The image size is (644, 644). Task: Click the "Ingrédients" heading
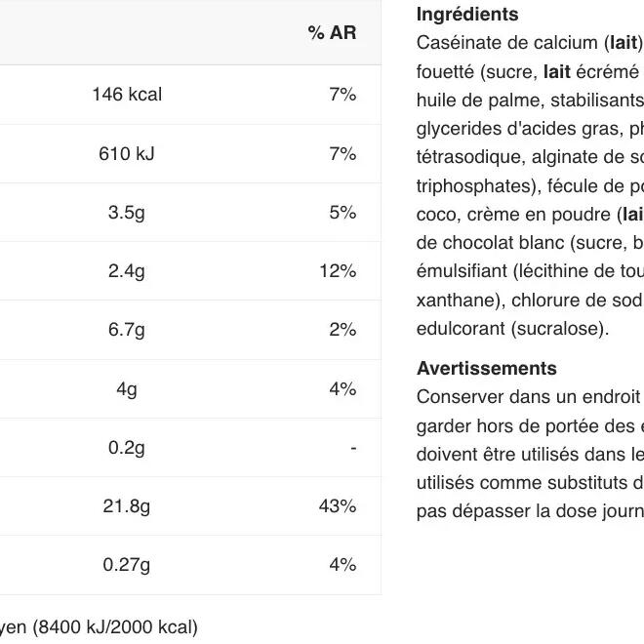[467, 15]
